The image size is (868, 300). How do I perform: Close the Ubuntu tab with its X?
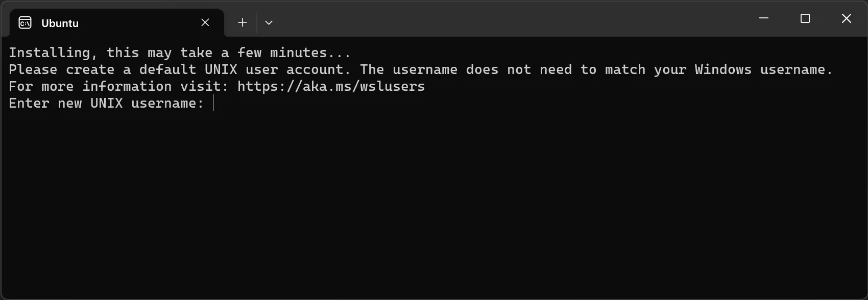205,22
